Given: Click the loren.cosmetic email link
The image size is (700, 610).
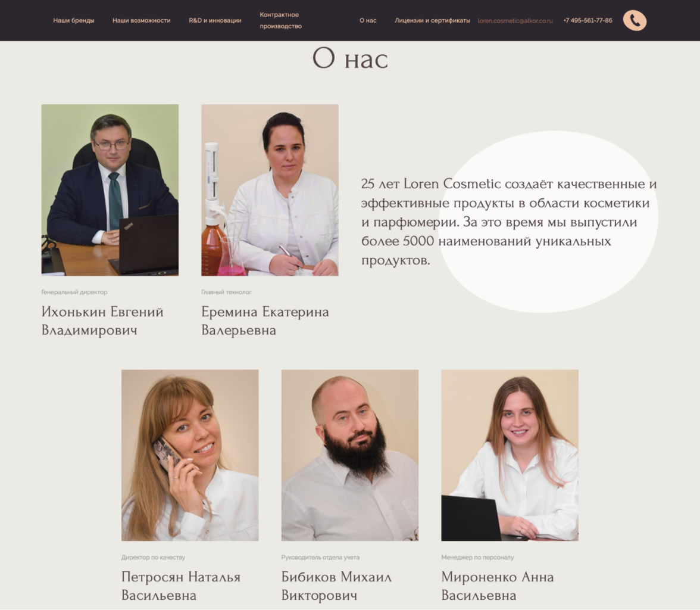Looking at the screenshot, I should (x=515, y=21).
